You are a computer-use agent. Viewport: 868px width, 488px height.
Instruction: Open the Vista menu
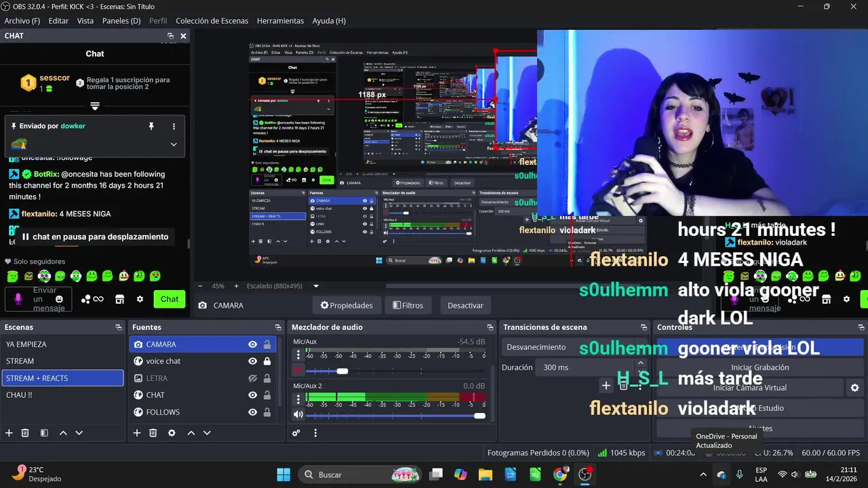(x=85, y=21)
